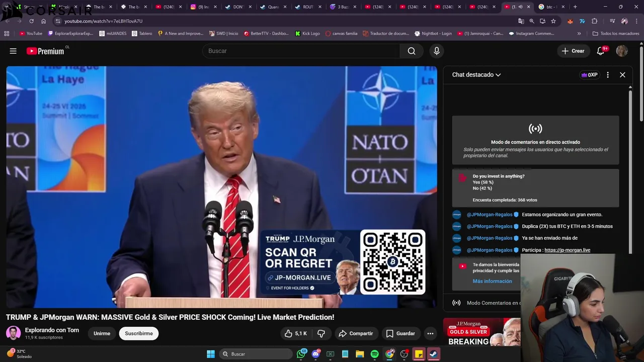Open the Gold & Silver Breaking recommended thumbnail
Screen dimensions: 644x362
pos(481,332)
